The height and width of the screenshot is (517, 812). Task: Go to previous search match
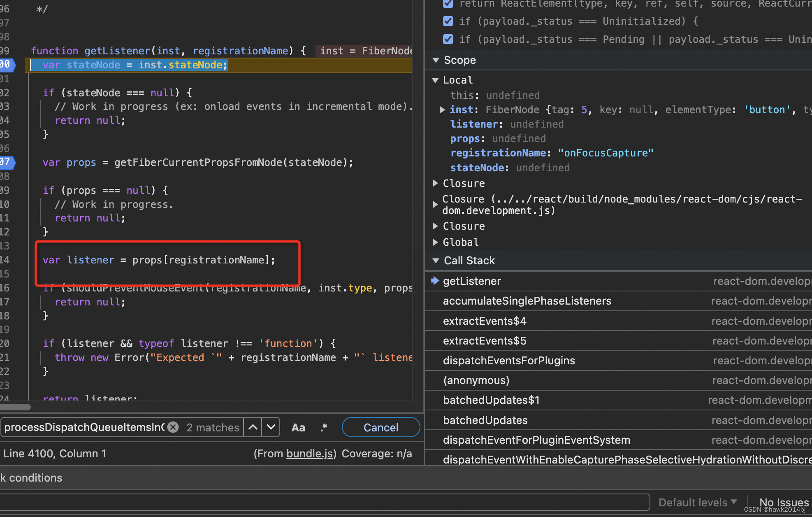253,427
